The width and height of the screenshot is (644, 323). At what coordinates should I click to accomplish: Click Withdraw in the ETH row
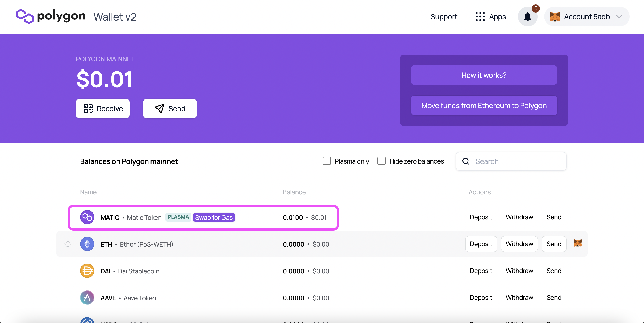click(x=519, y=244)
